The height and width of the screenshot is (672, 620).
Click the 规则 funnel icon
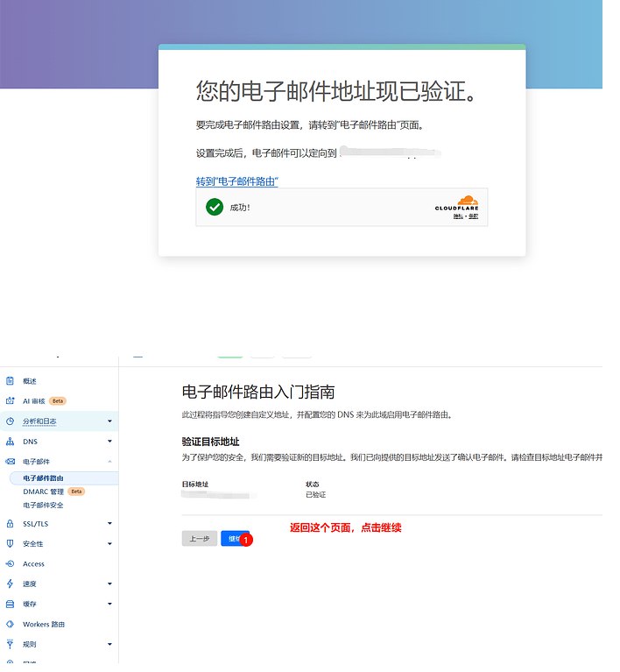[x=10, y=644]
